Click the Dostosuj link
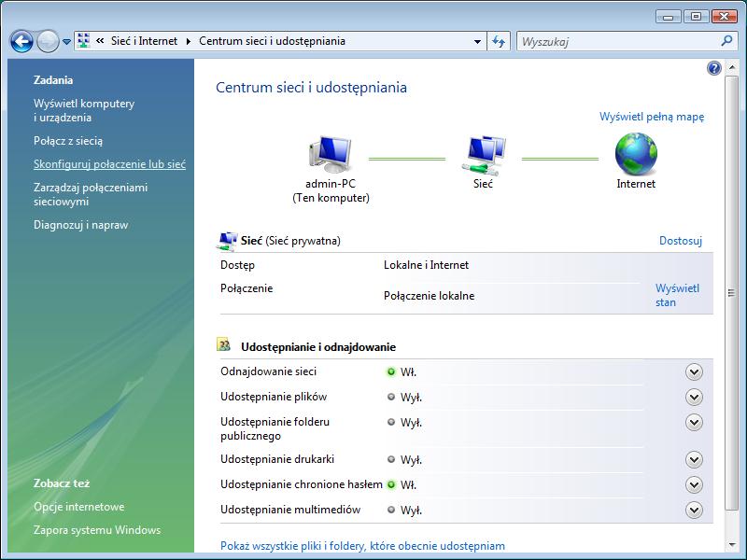 [x=680, y=241]
